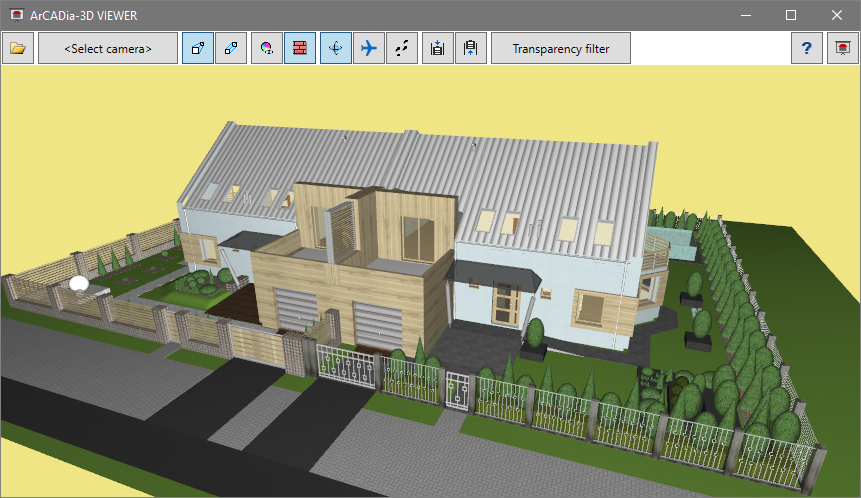Open the color render settings icon
This screenshot has width=861, height=498.
(267, 48)
